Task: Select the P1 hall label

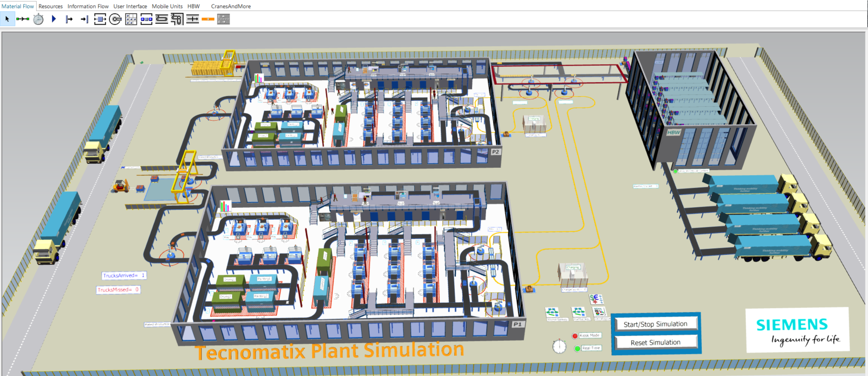Action: click(517, 324)
